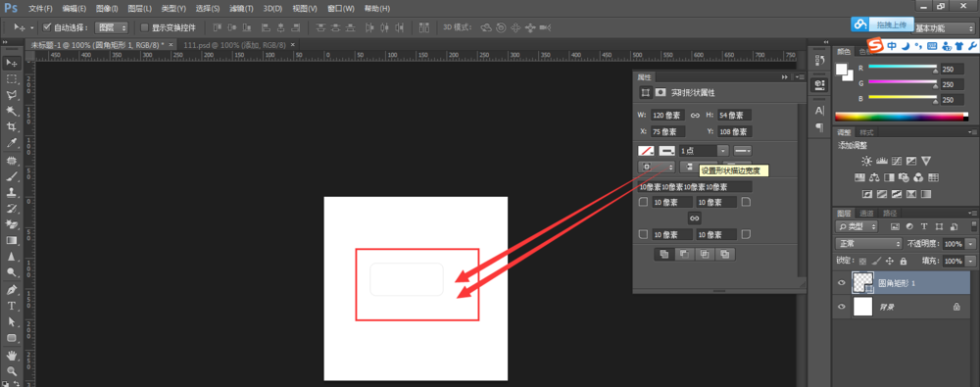The width and height of the screenshot is (980, 387).
Task: Click the Combine Shapes path operation button
Action: [664, 254]
